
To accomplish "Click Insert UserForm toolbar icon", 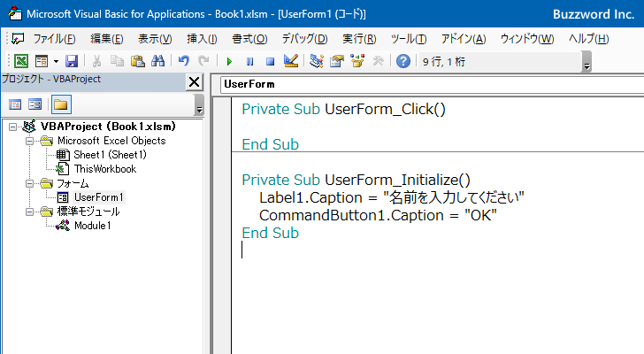I will pos(42,61).
